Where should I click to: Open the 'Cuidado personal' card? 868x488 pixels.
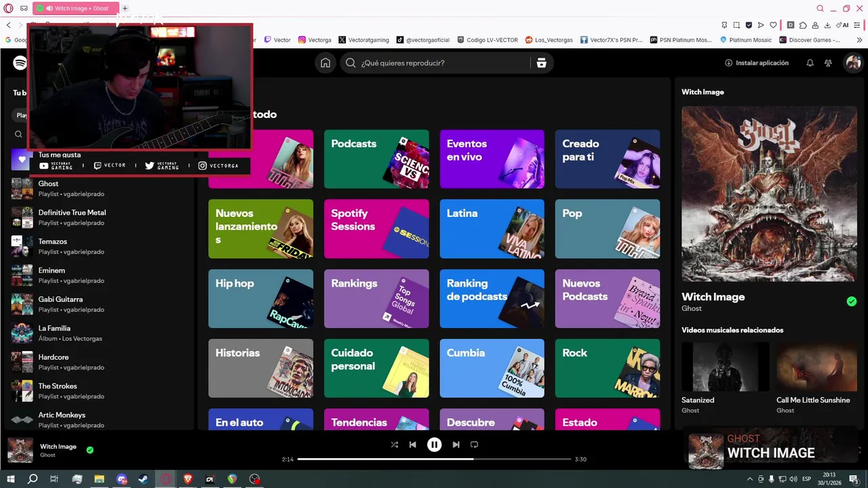[x=376, y=368]
